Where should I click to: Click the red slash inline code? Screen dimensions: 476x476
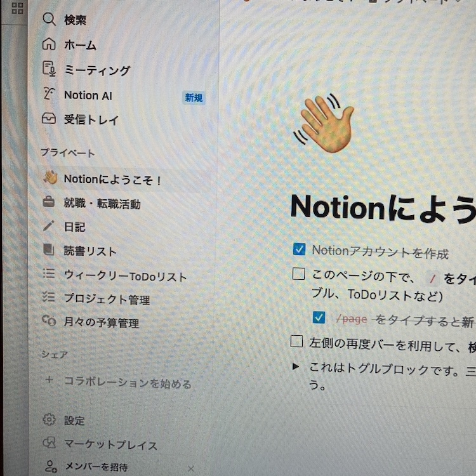click(x=432, y=279)
